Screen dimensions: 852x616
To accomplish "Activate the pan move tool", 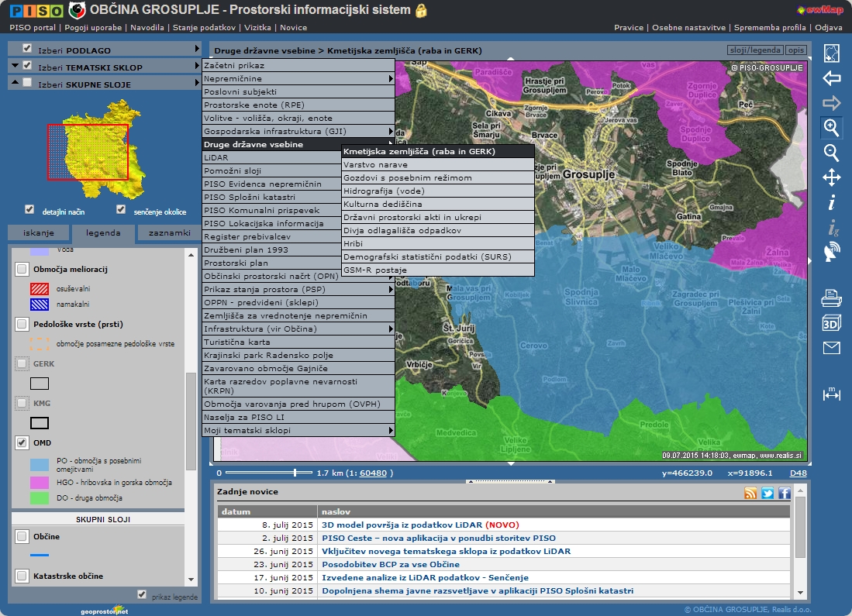I will 831,178.
